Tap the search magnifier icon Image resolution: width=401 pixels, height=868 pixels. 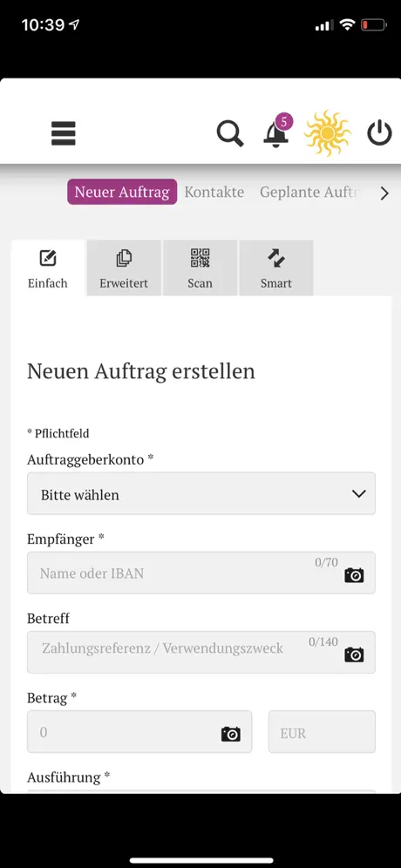click(x=230, y=134)
